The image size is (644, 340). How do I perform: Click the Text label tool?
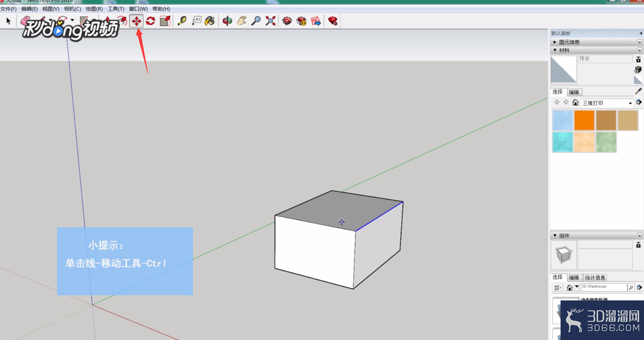(x=196, y=21)
